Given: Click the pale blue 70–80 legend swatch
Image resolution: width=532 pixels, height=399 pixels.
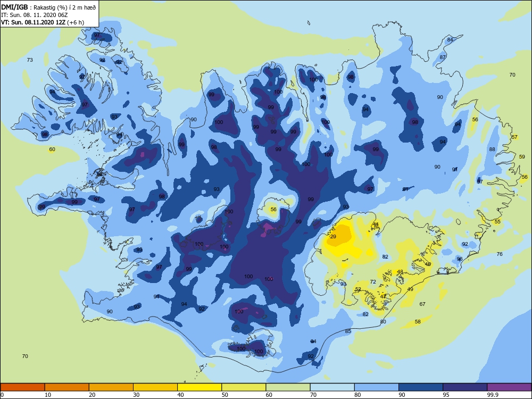Looking at the screenshot, I should pos(332,387).
